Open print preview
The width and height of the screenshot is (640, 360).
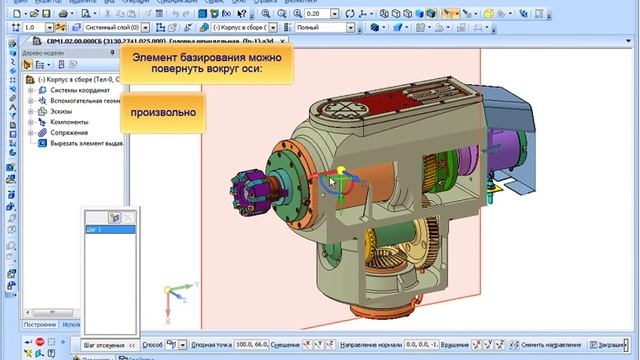[x=86, y=13]
